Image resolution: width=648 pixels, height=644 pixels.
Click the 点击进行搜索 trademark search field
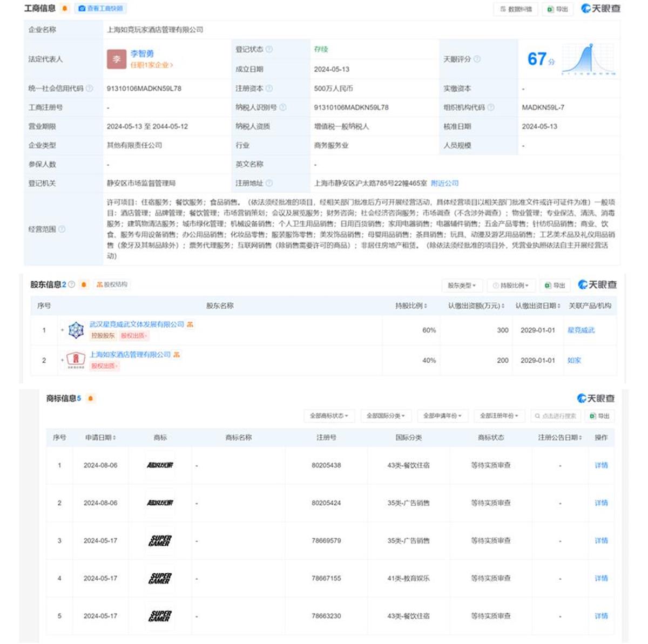(556, 416)
